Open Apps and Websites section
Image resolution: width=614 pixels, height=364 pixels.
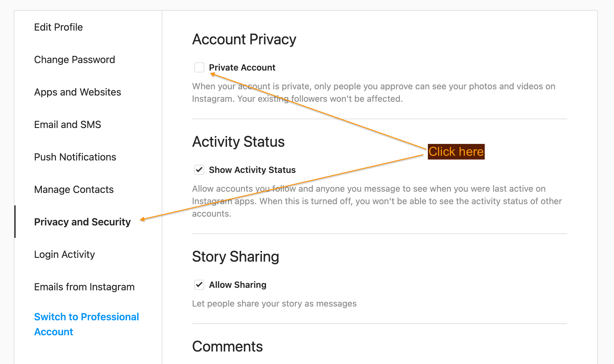pos(77,92)
